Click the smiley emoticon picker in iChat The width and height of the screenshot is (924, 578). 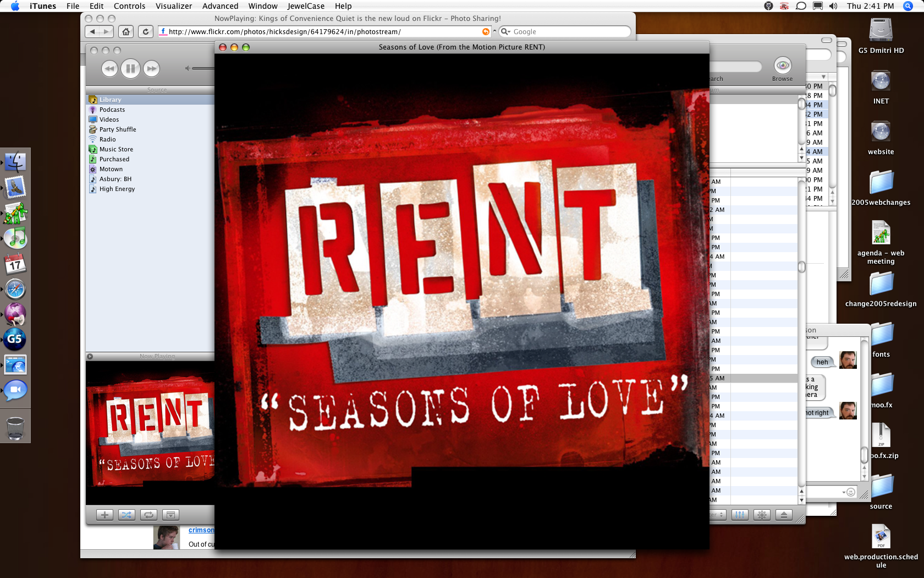tap(851, 492)
